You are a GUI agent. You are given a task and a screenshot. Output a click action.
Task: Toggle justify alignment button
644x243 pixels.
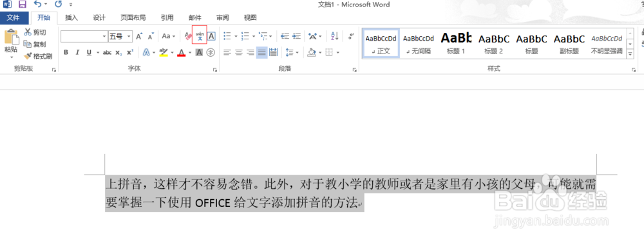pyautogui.click(x=261, y=52)
